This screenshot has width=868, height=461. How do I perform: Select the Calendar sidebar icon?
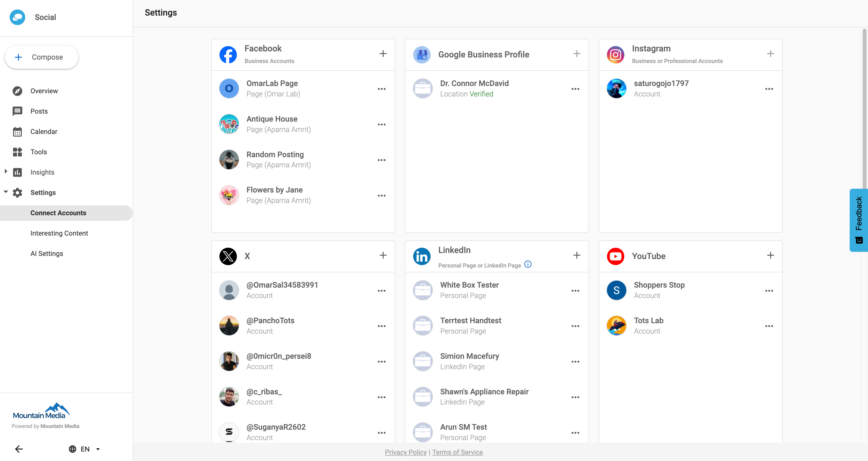[x=17, y=131]
